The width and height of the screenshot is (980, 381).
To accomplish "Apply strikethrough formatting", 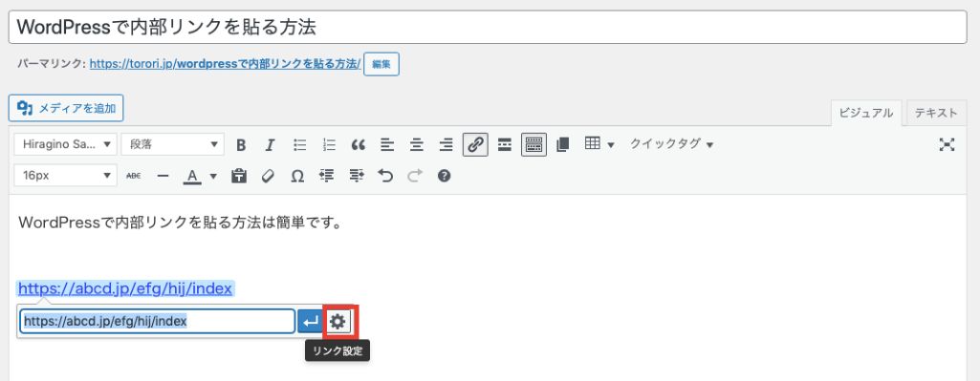I will pyautogui.click(x=133, y=176).
